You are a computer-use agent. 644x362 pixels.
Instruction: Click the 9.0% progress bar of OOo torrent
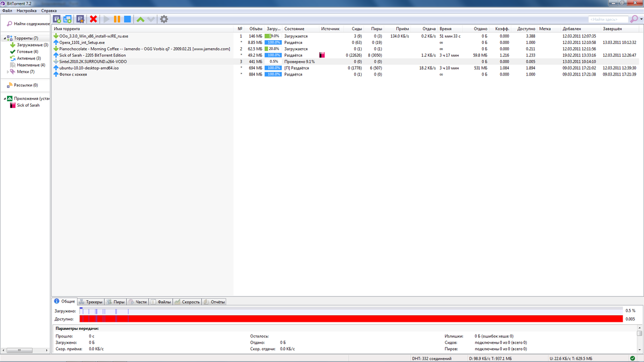[x=273, y=36]
